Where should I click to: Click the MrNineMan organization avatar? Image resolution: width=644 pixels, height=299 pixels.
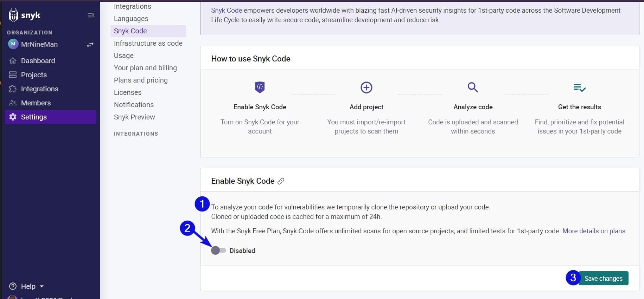tap(13, 44)
